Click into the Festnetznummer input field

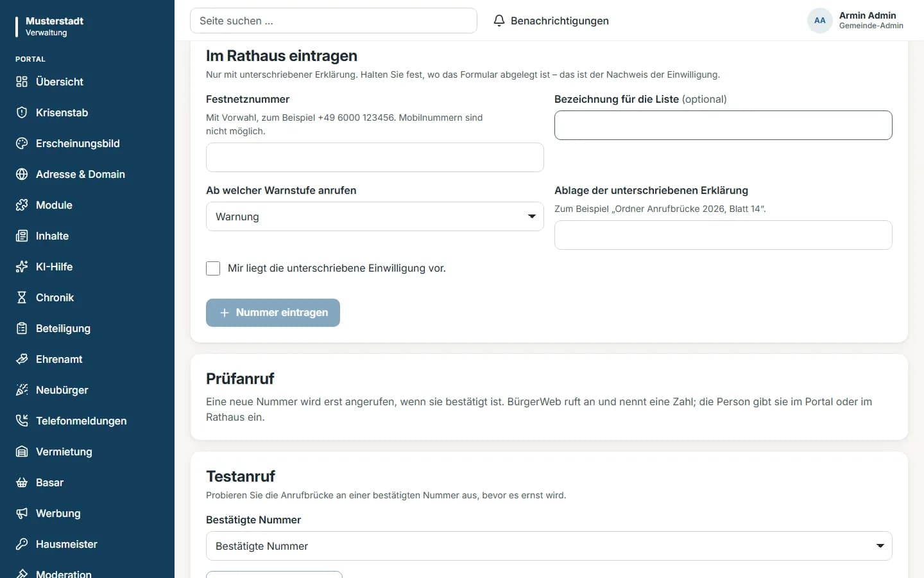[375, 157]
